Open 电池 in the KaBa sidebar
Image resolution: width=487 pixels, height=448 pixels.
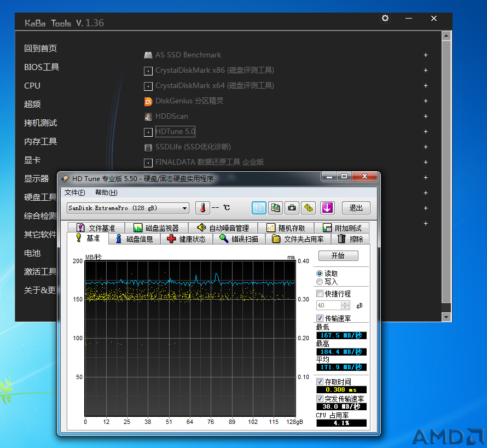click(32, 253)
